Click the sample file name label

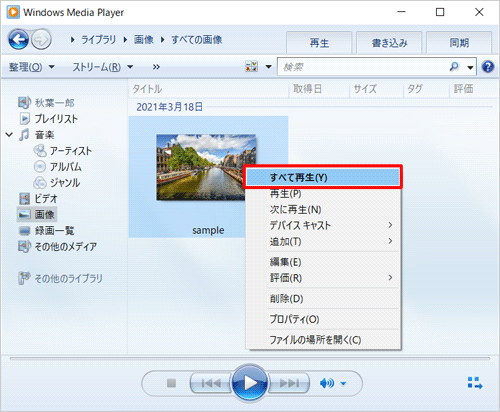[x=208, y=230]
